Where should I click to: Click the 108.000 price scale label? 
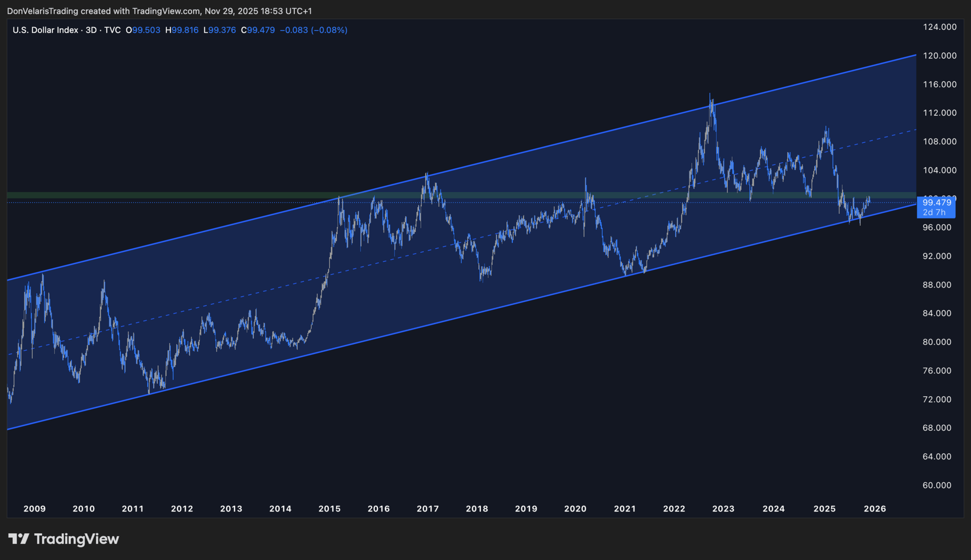coord(940,142)
